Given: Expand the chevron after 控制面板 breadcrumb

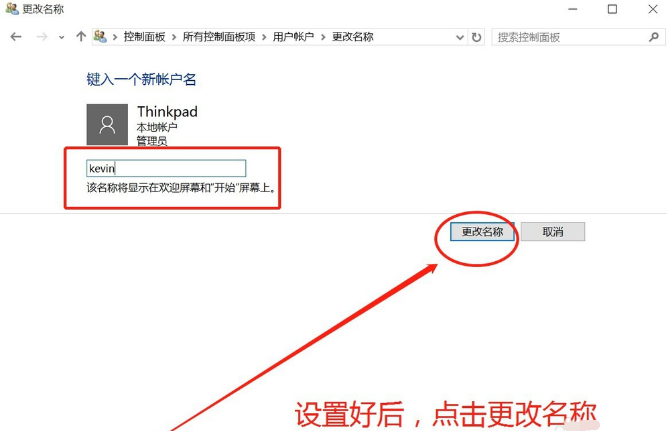Looking at the screenshot, I should (x=176, y=37).
